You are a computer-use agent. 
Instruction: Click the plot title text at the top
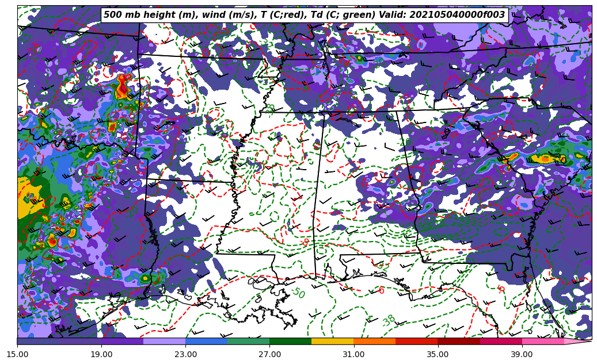pyautogui.click(x=304, y=15)
